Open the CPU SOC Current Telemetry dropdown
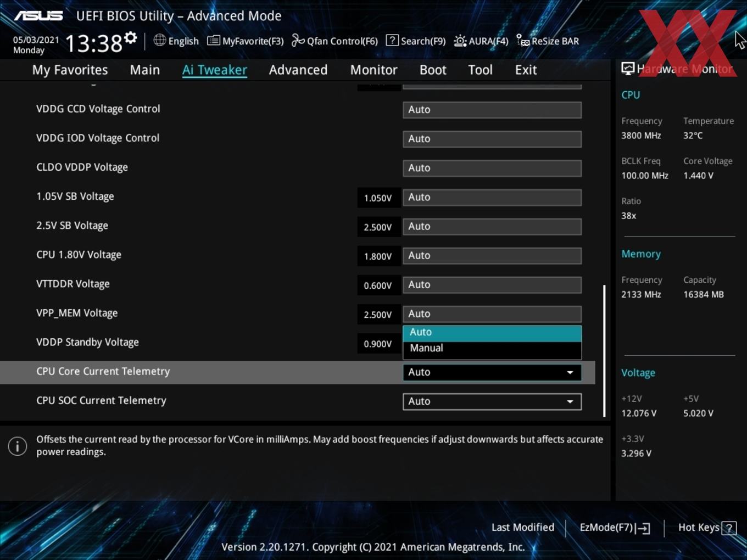 (x=492, y=401)
